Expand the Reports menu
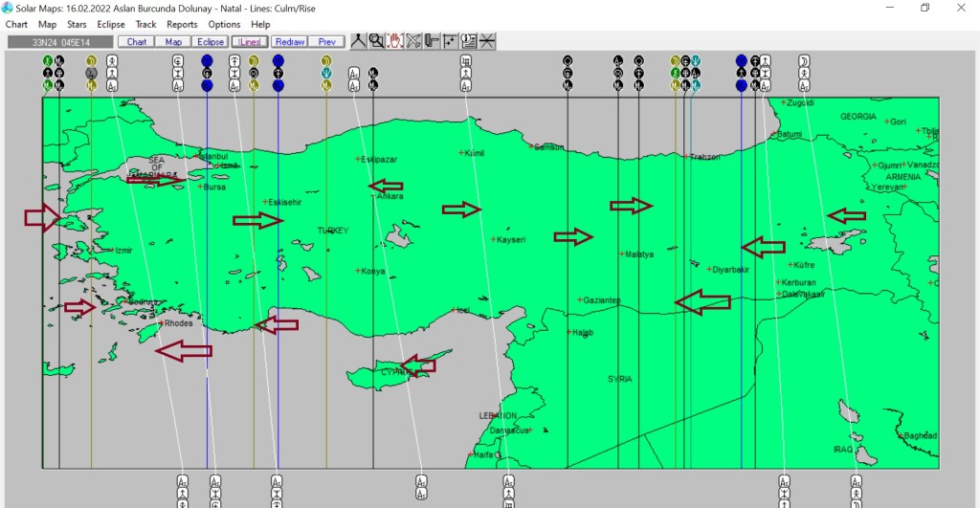This screenshot has height=508, width=980. click(x=182, y=24)
